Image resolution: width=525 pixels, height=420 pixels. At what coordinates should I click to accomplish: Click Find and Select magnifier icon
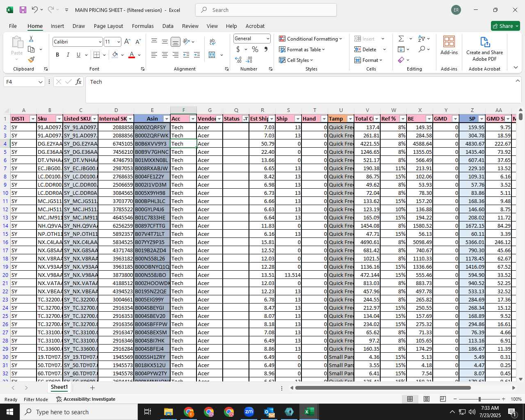click(x=422, y=49)
